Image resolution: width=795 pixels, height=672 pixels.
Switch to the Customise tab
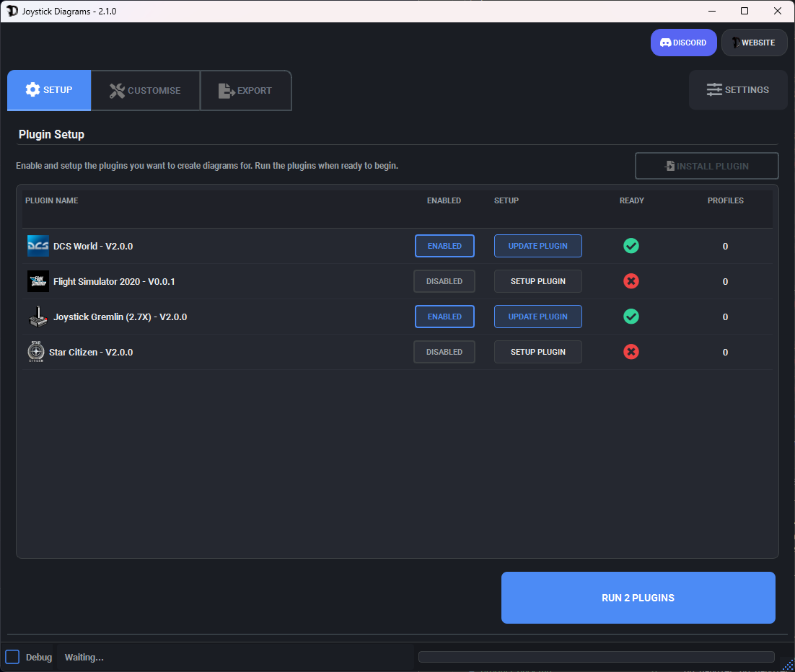coord(145,89)
